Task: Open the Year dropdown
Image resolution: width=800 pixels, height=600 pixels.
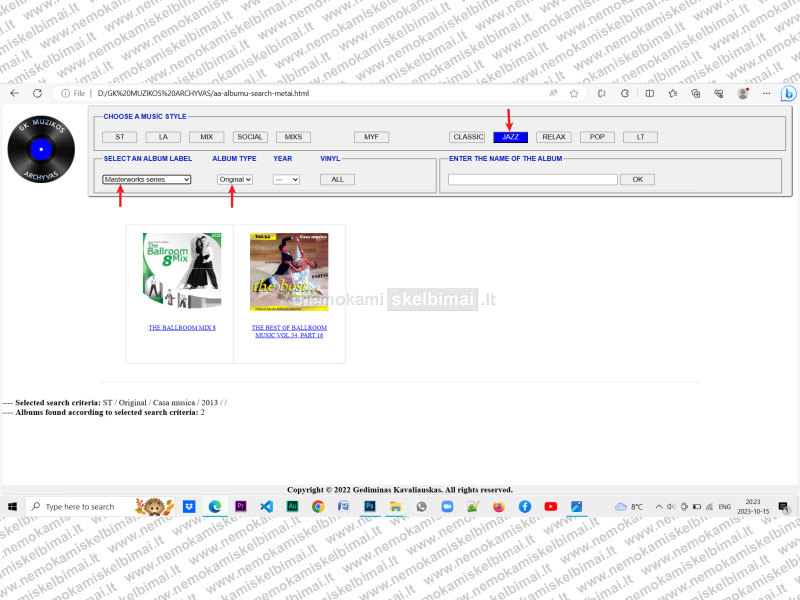Action: point(286,180)
